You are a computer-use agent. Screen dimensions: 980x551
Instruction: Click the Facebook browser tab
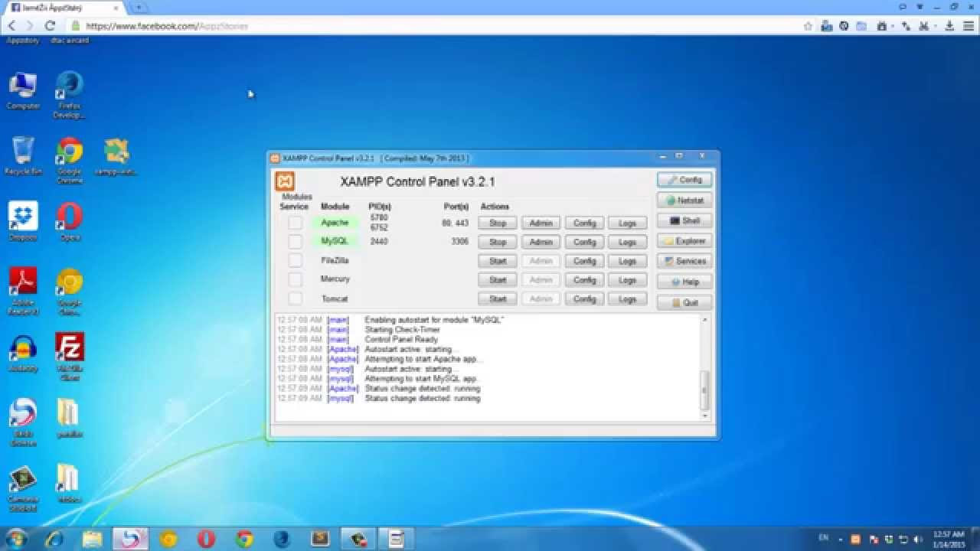(64, 7)
